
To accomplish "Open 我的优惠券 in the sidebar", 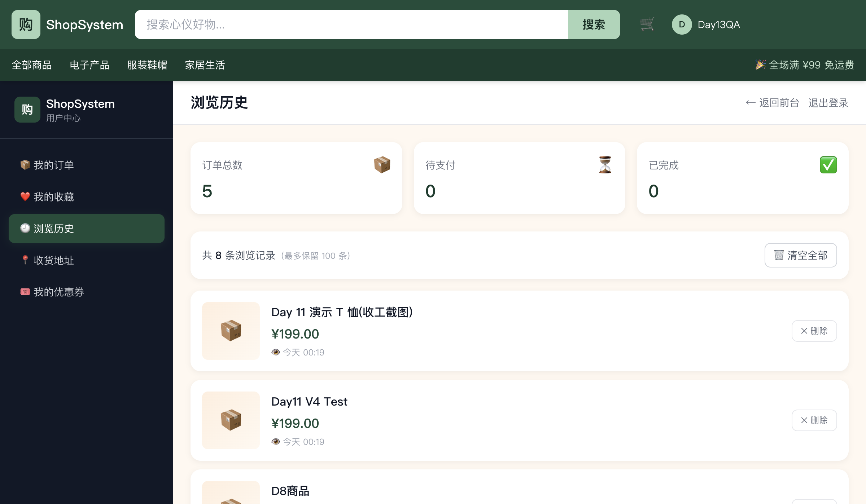I will click(87, 292).
